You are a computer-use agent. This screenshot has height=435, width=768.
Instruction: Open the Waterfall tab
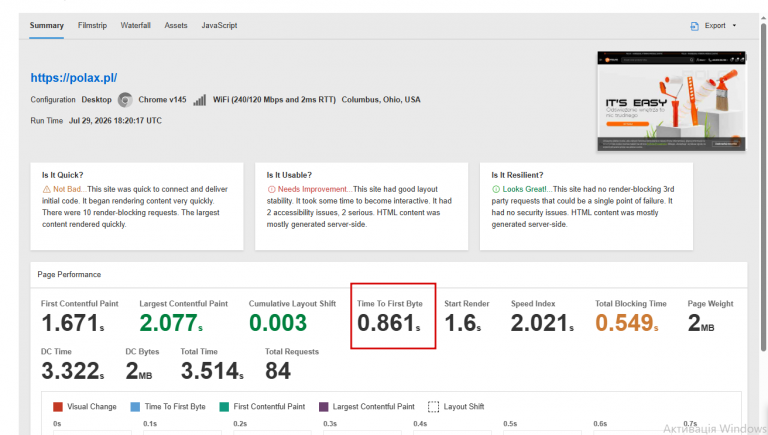point(136,25)
